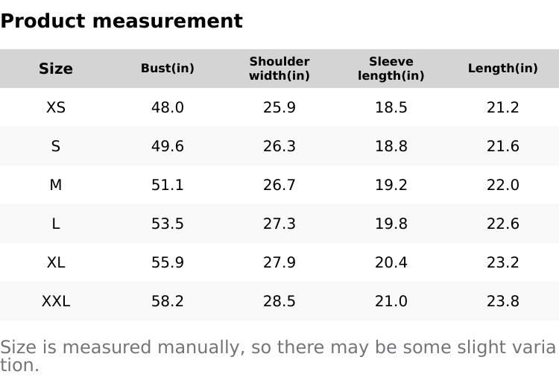Click the Bust(in) column header
The height and width of the screenshot is (392, 559).
[x=168, y=69]
